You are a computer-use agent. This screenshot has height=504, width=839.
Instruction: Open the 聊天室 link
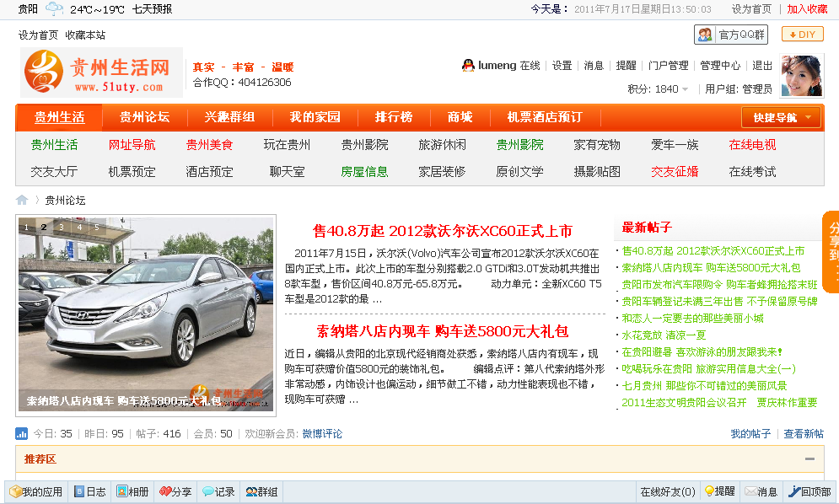pyautogui.click(x=287, y=172)
